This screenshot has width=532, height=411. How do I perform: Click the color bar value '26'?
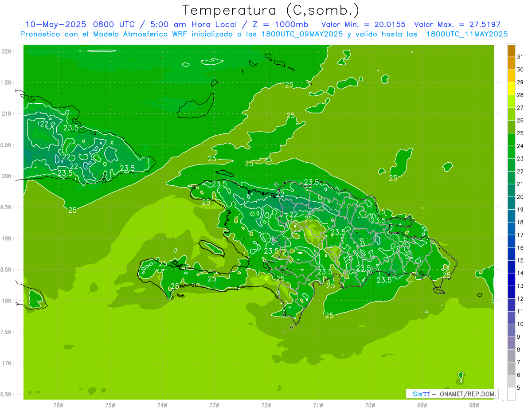tap(520, 121)
